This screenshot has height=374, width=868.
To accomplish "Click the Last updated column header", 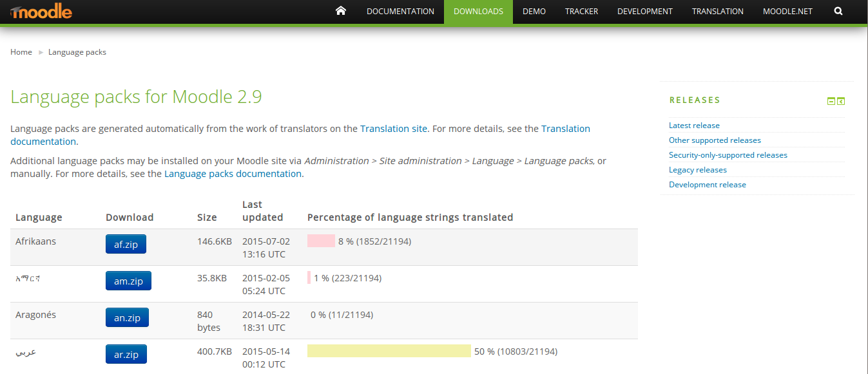I will coord(263,211).
